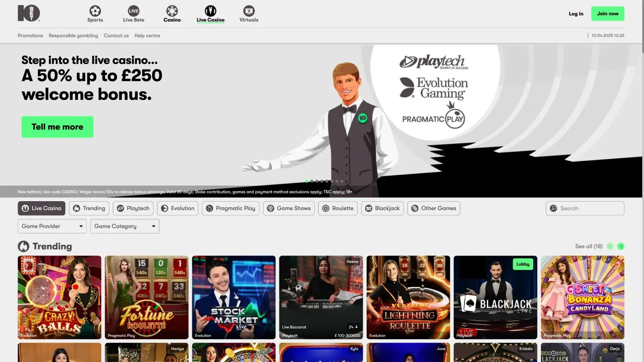Show next trending games with arrow
This screenshot has height=362, width=644.
(x=621, y=246)
